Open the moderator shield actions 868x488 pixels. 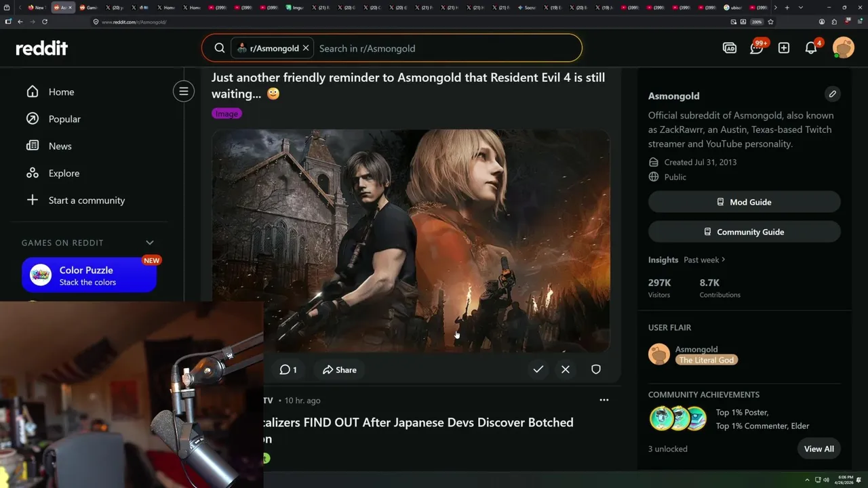(596, 369)
